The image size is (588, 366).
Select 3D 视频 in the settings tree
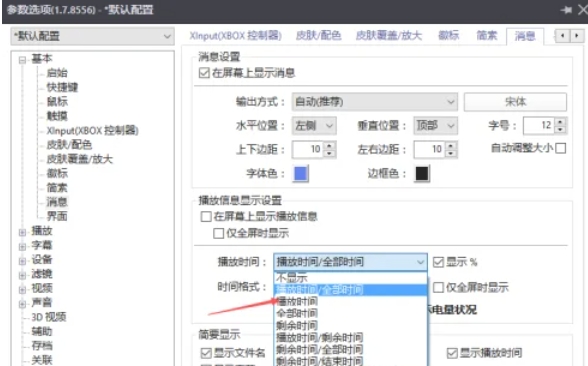(49, 317)
